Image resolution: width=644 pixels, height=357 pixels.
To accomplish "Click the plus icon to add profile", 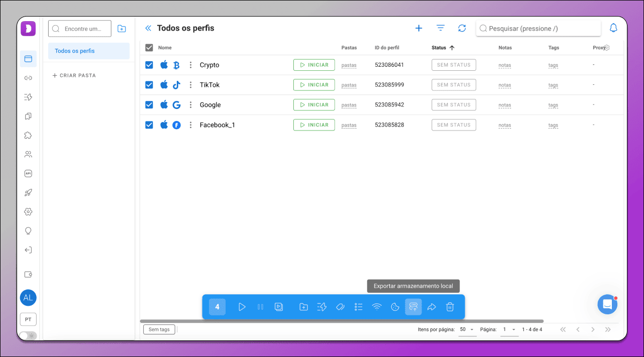I will coord(418,28).
